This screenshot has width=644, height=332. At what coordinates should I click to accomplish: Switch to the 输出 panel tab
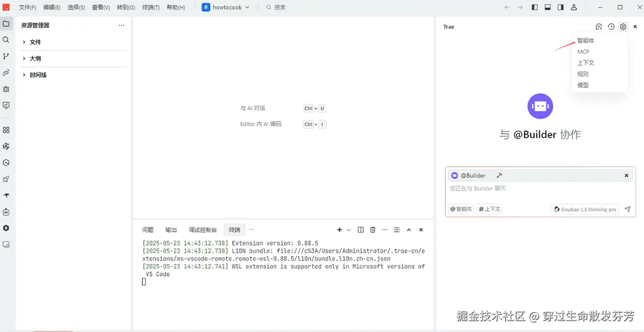171,230
